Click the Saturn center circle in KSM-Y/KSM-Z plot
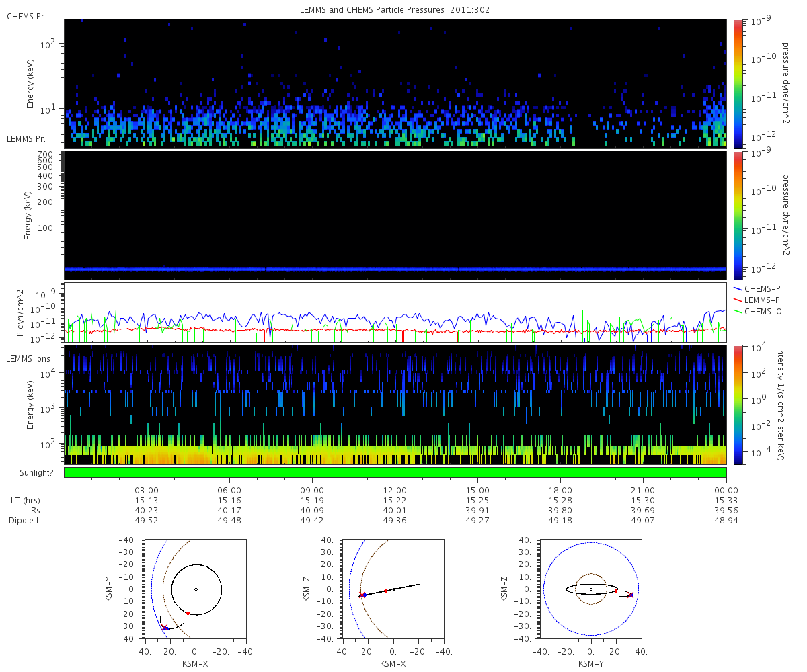 tap(591, 589)
